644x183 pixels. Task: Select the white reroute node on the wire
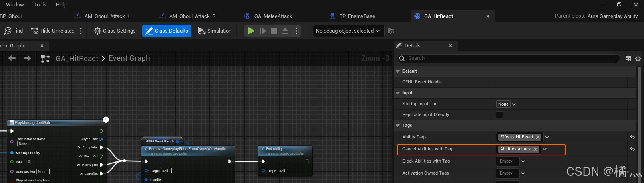[x=125, y=161]
